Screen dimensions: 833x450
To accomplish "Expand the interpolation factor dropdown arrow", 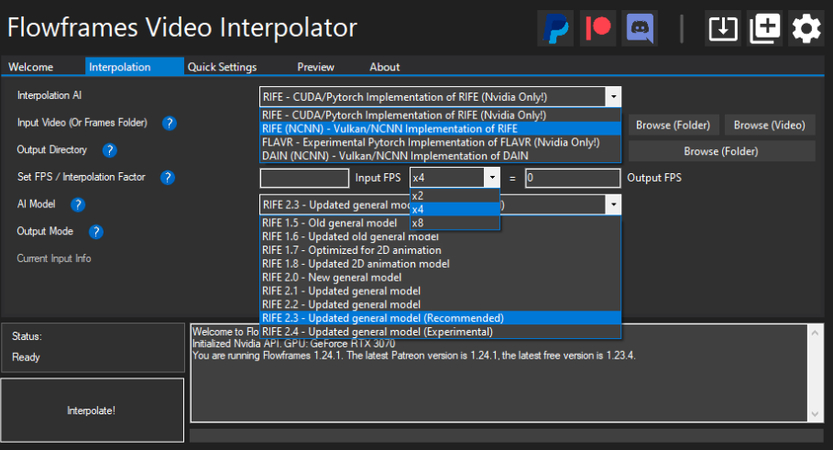I will [492, 177].
